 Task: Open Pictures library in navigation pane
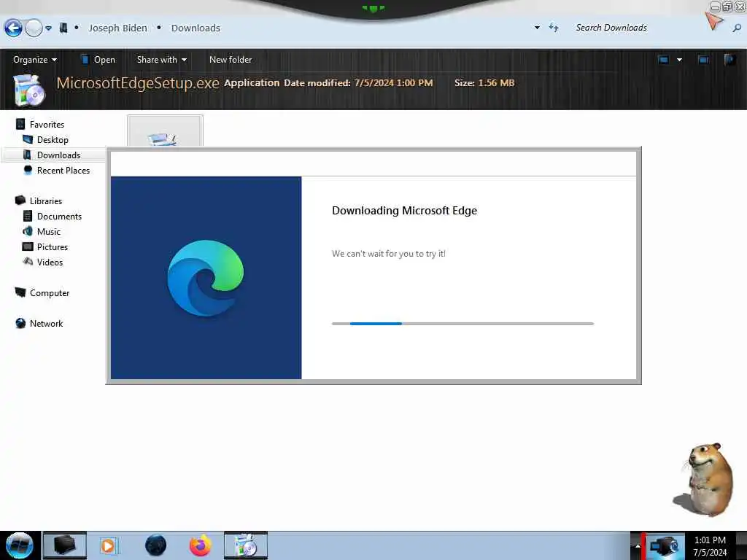(x=53, y=246)
